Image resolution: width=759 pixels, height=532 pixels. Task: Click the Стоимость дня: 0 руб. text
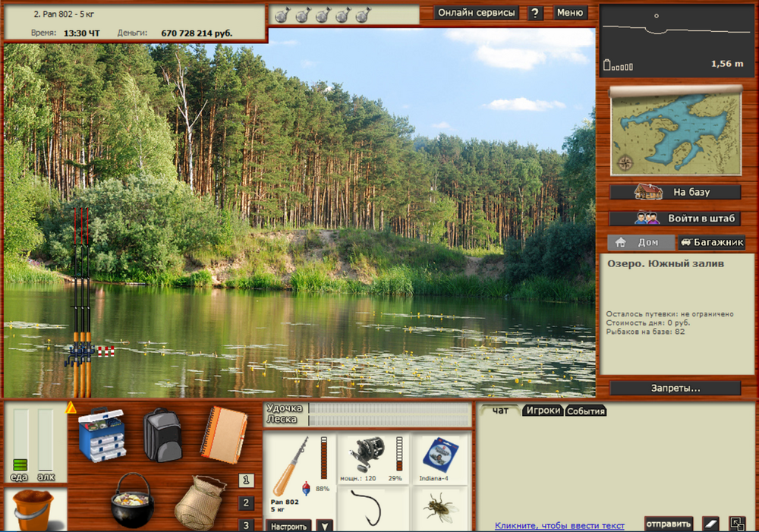click(647, 323)
